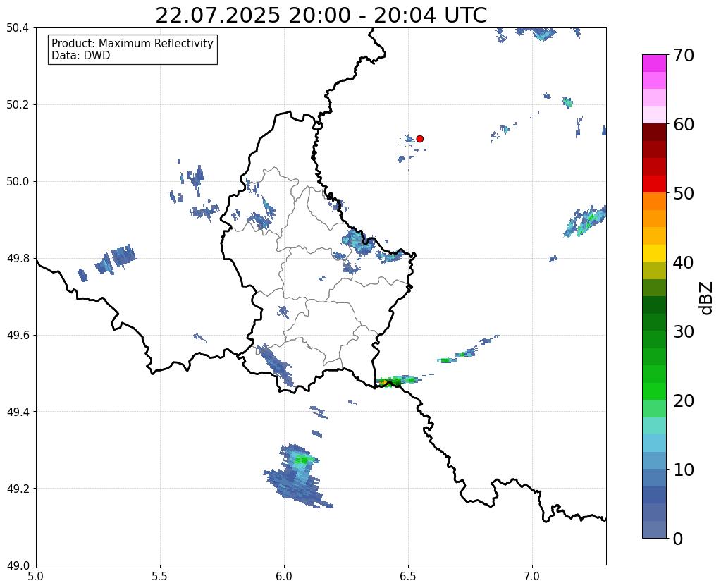Screen dimensions: 721x588
Task: Click the colorbar tick label 30
Action: tap(684, 331)
